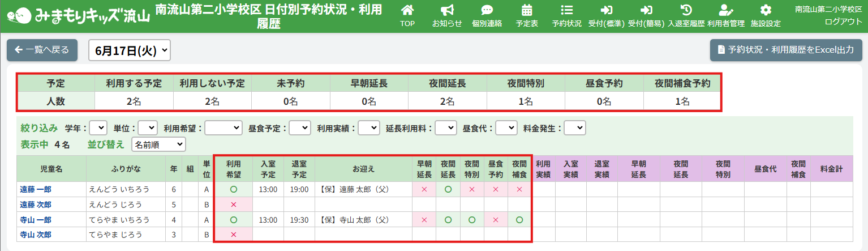Open child record 寺山 次郎

click(x=36, y=235)
